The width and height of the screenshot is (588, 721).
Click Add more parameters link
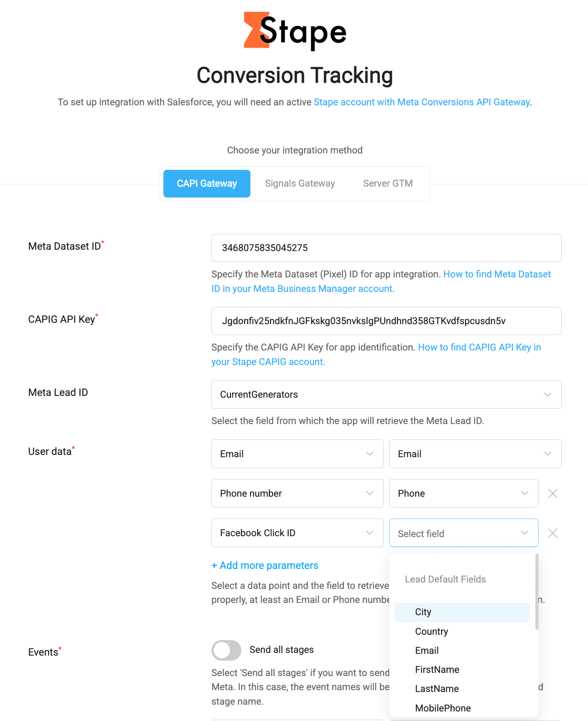265,565
